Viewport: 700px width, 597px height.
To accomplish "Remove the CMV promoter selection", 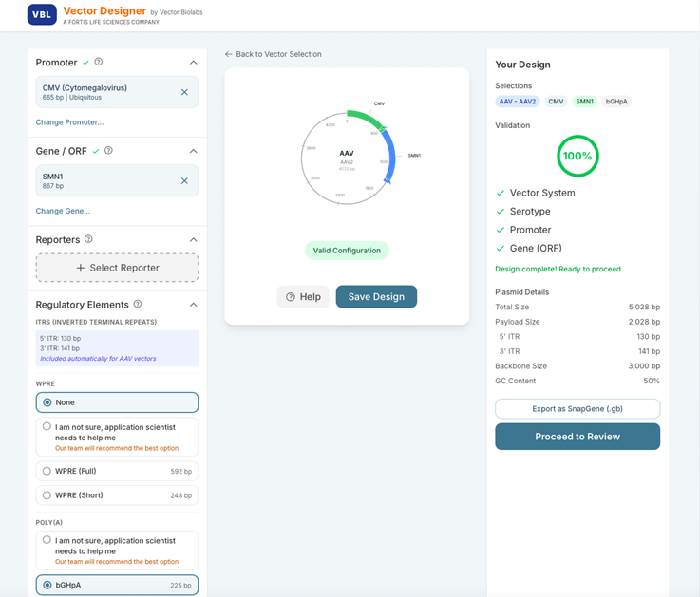I will (184, 92).
